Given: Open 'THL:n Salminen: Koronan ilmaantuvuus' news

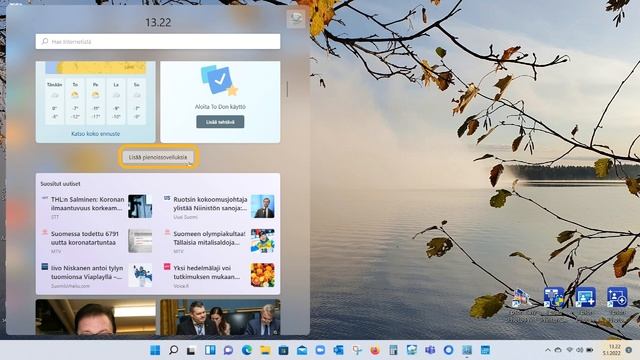Looking at the screenshot, I should (87, 204).
